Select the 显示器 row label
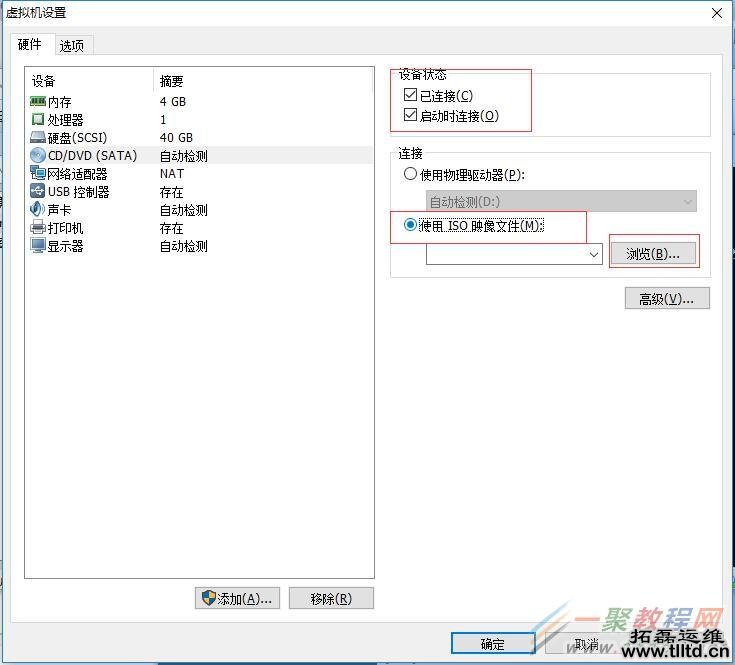This screenshot has width=735, height=665. coord(66,246)
